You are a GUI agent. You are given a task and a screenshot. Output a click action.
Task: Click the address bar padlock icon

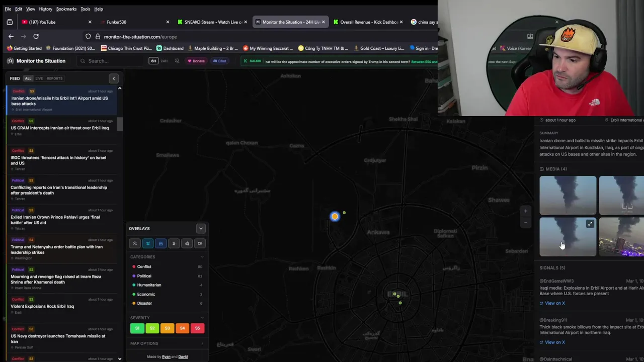click(x=98, y=37)
